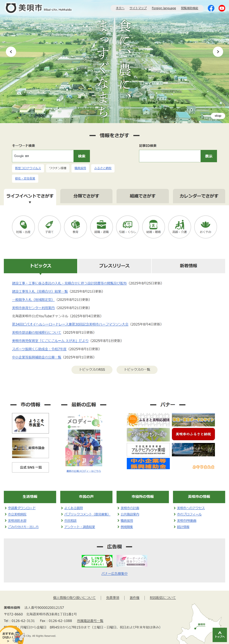
Task: Click the green 表示 button
Action: pyautogui.click(x=209, y=156)
